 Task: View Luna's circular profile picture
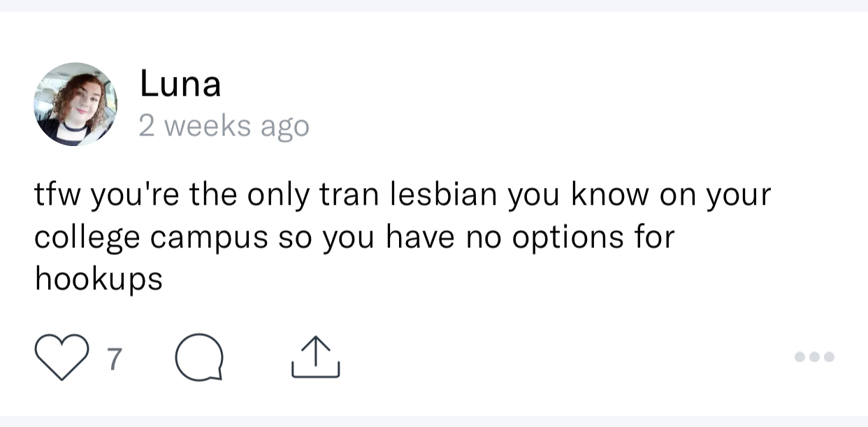coord(75,104)
